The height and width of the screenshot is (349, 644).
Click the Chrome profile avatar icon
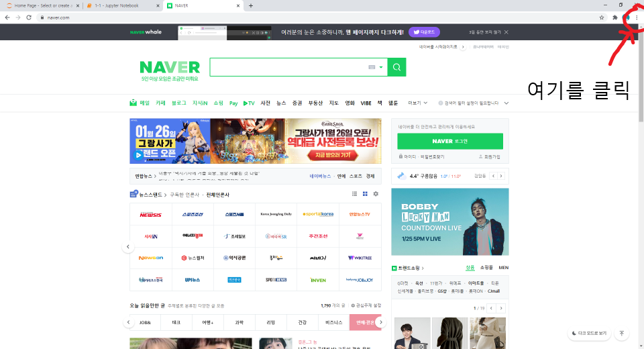tap(627, 17)
